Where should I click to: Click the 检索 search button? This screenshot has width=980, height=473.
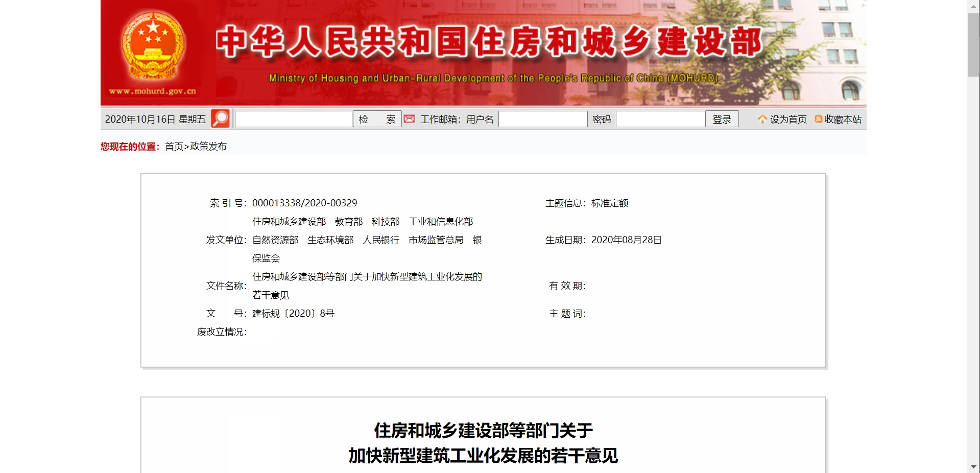click(377, 119)
